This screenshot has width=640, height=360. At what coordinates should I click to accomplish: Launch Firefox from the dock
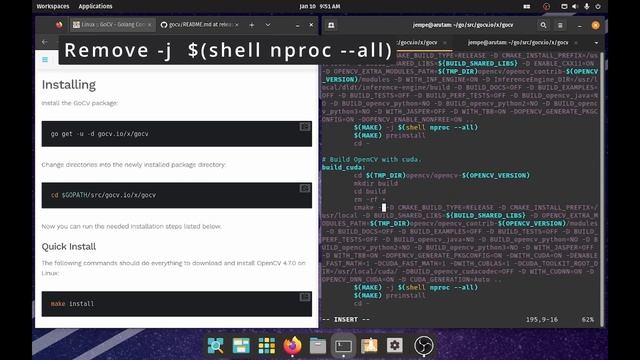click(x=292, y=345)
